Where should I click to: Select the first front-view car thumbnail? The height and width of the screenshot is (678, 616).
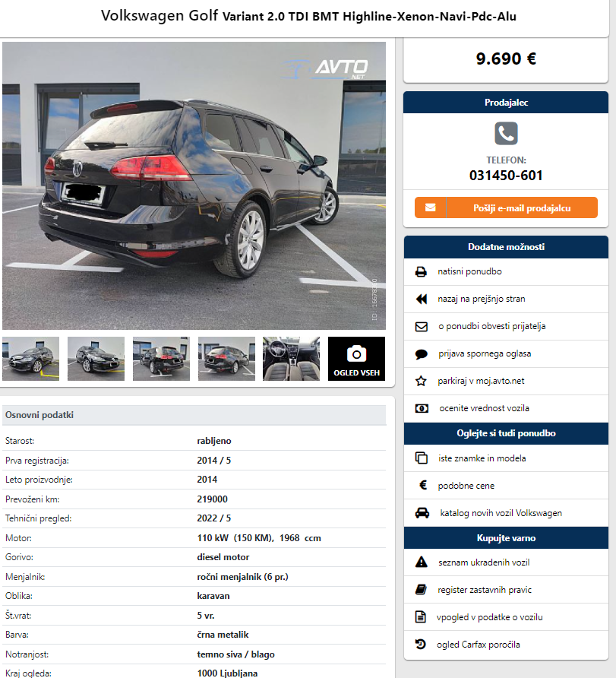point(30,359)
